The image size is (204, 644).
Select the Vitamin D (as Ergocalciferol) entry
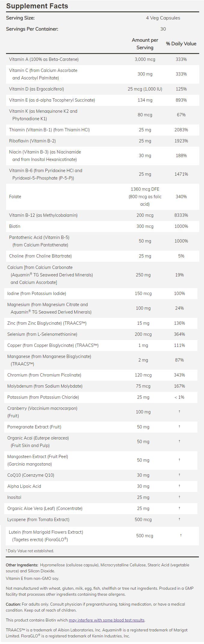pyautogui.click(x=36, y=89)
